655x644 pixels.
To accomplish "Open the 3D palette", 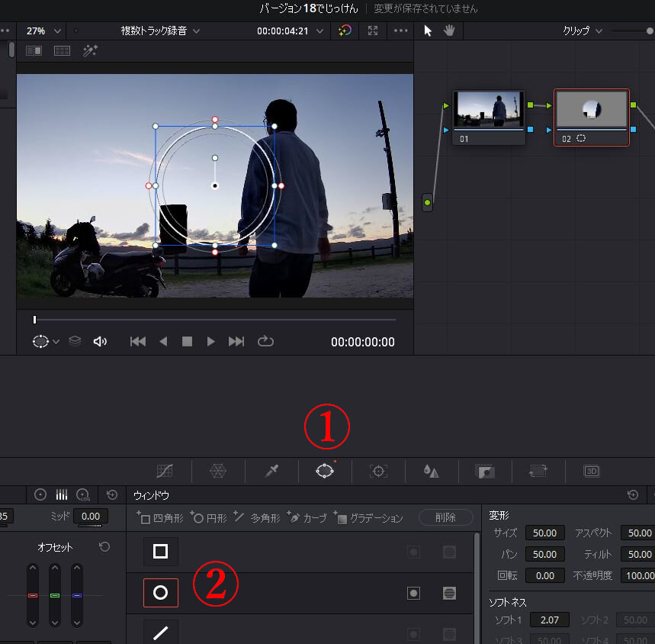I will click(x=592, y=471).
